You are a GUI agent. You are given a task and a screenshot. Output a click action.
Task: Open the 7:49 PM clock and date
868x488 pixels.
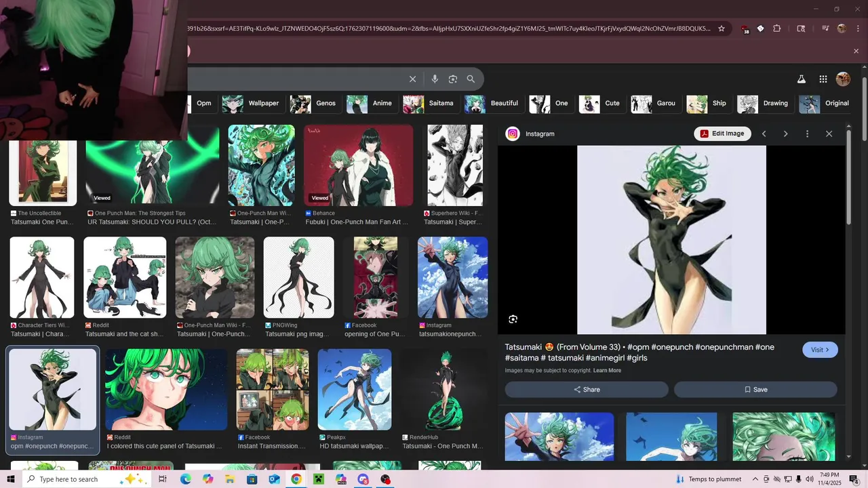click(x=829, y=479)
